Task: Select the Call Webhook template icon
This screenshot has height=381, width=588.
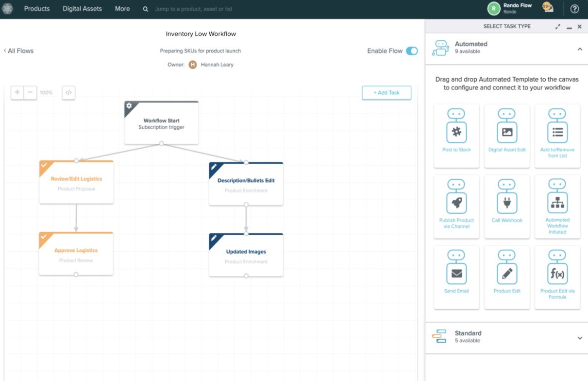Action: click(507, 202)
